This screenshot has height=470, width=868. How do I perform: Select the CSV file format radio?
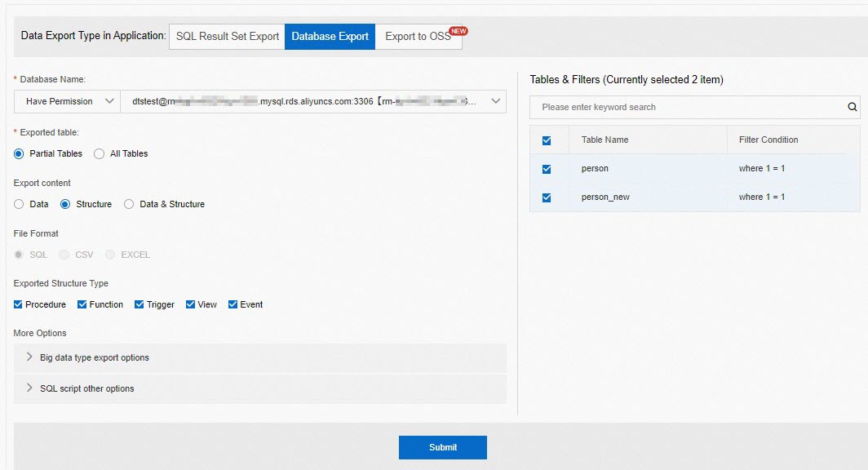tap(64, 255)
